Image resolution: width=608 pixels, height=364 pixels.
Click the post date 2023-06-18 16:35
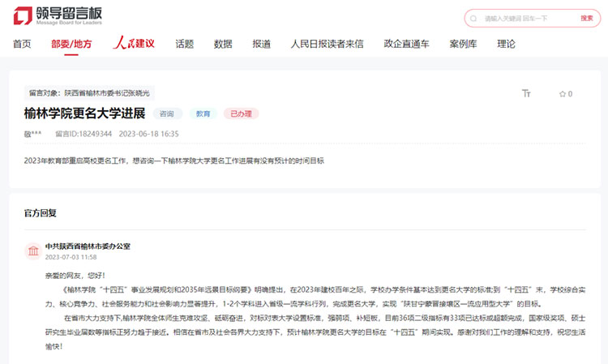pyautogui.click(x=148, y=134)
